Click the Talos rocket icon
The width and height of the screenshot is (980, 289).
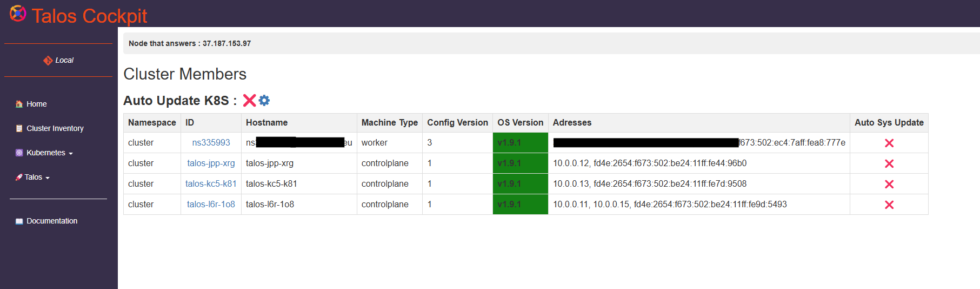[x=19, y=177]
